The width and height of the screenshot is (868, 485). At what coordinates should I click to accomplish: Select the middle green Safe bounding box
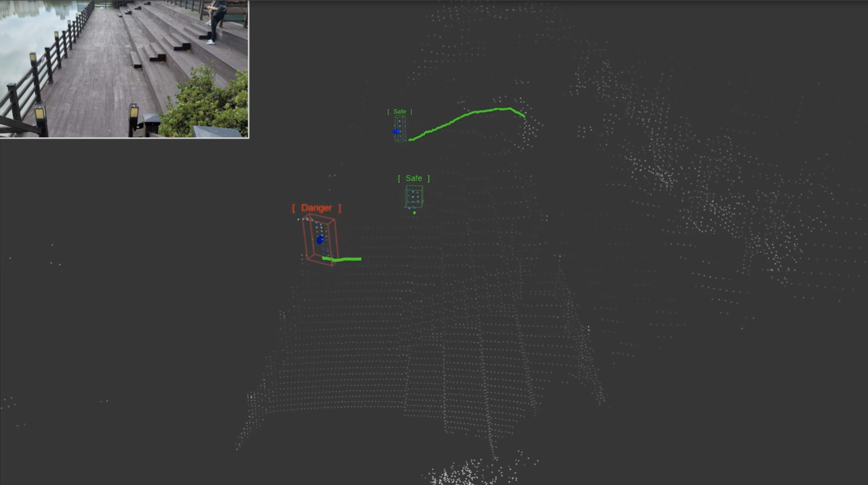click(x=414, y=197)
